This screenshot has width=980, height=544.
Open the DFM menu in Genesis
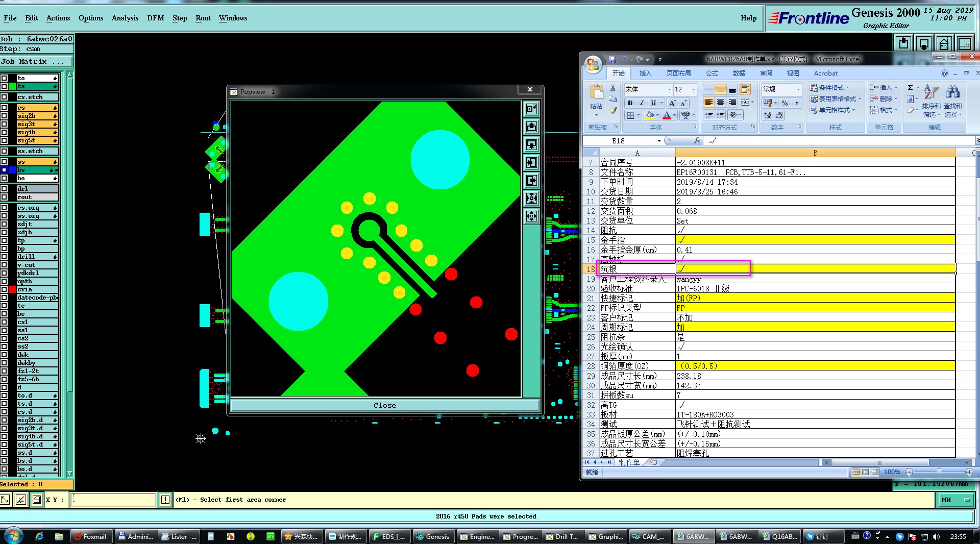click(156, 18)
